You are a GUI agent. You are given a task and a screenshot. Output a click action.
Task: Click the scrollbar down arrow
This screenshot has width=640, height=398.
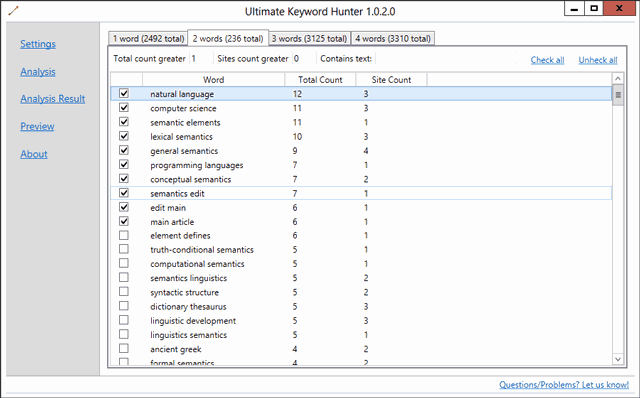(x=618, y=359)
